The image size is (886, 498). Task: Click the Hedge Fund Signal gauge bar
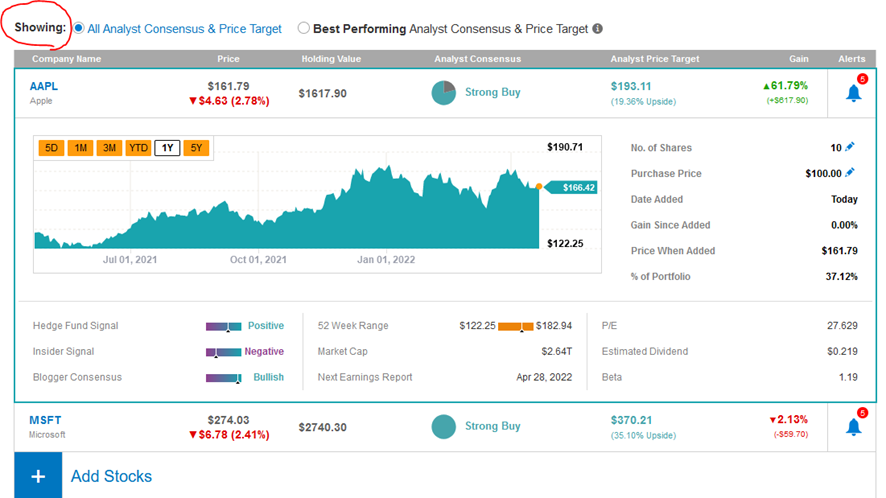pos(223,326)
